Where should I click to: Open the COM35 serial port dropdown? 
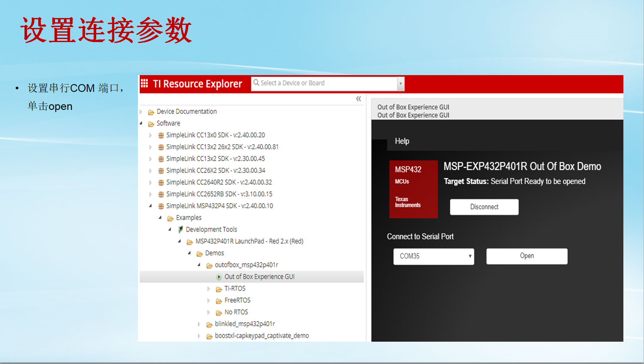[x=433, y=256]
